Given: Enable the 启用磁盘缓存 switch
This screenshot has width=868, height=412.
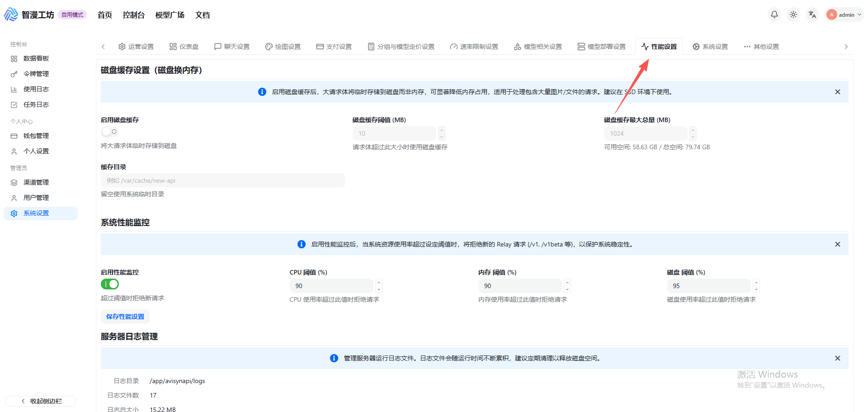Looking at the screenshot, I should pyautogui.click(x=110, y=132).
